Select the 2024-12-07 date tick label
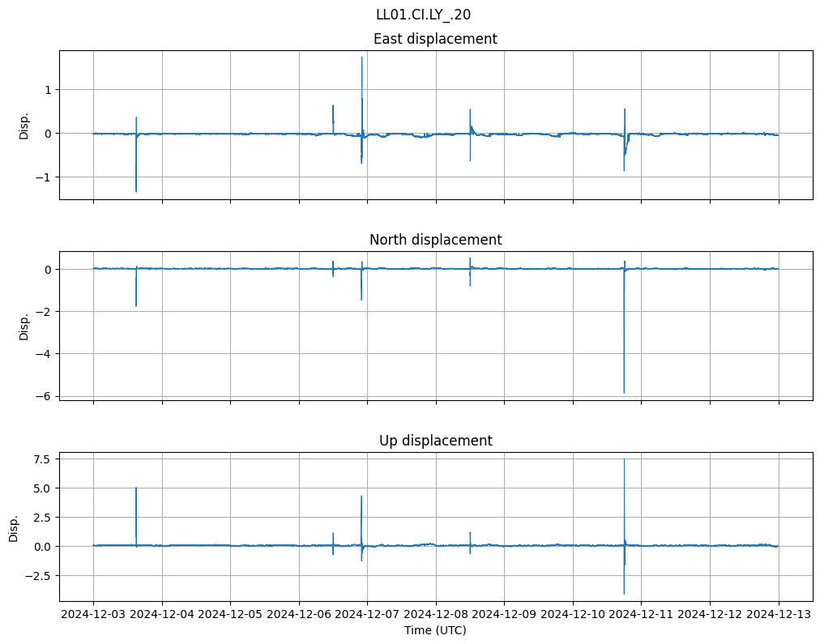Viewport: 820px width, 644px height. coord(367,615)
